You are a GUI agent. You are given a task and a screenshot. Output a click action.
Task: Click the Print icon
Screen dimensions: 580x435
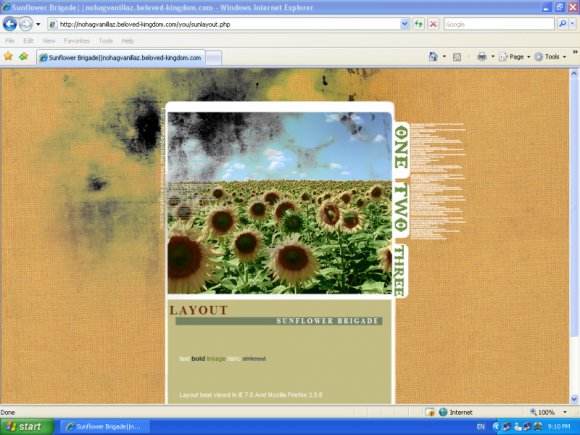pyautogui.click(x=482, y=57)
